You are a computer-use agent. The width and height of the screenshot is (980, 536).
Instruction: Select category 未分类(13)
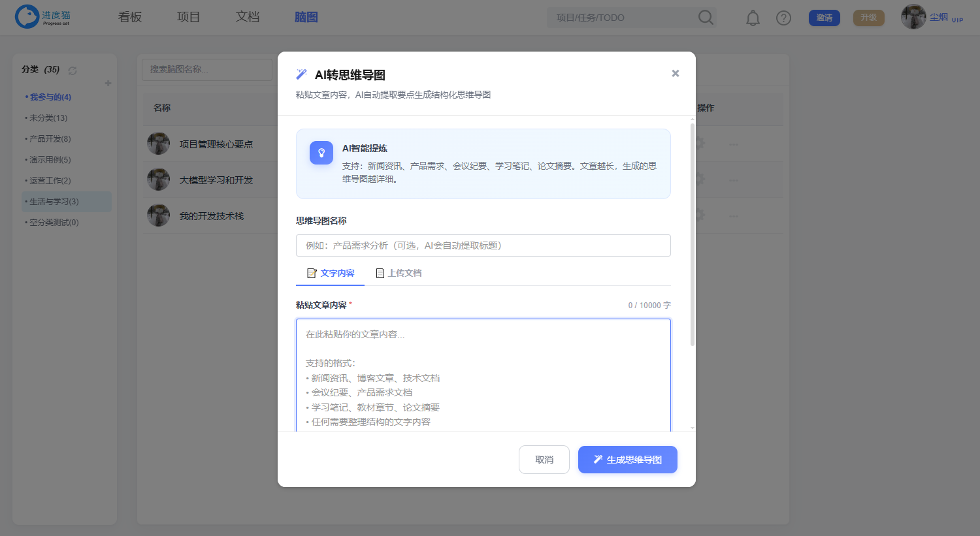pos(47,118)
